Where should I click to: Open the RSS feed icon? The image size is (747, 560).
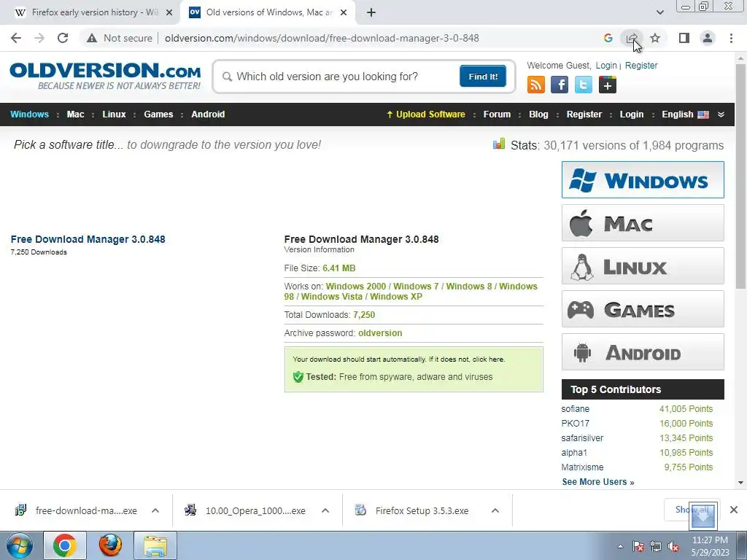(535, 85)
